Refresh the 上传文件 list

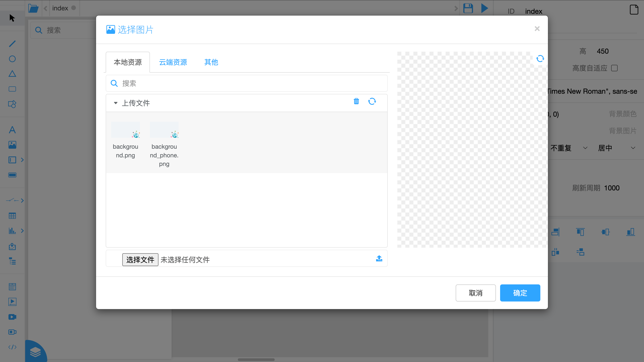(372, 101)
